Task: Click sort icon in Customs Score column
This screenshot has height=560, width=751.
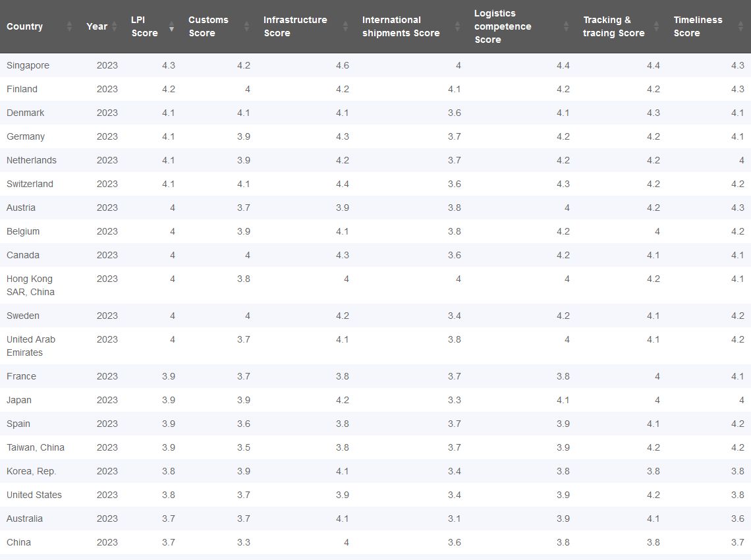Action: click(x=246, y=26)
